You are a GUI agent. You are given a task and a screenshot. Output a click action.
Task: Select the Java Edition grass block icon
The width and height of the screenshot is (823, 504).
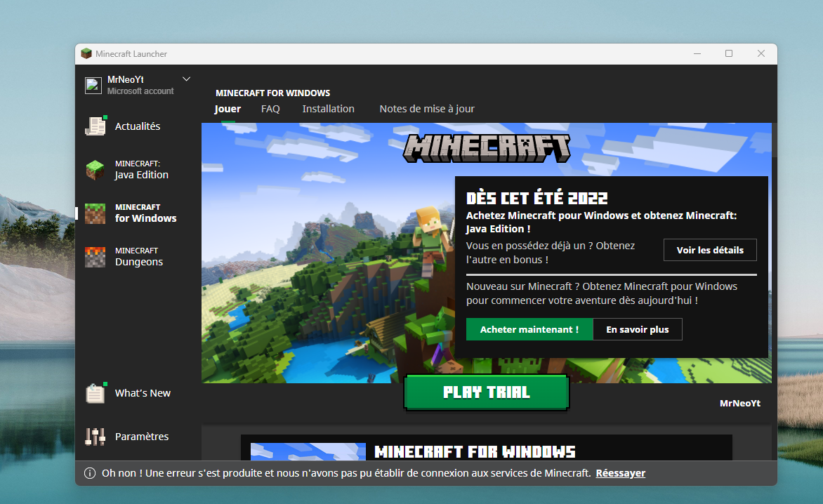tap(95, 170)
